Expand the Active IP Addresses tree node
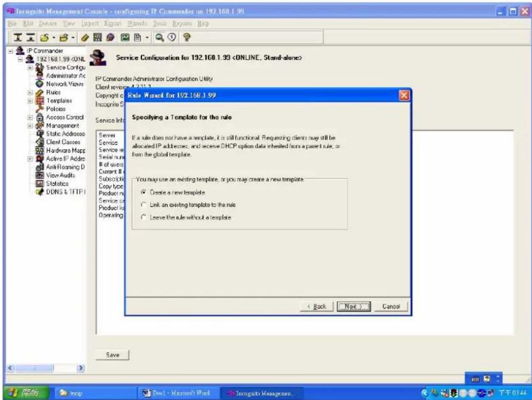 30,158
